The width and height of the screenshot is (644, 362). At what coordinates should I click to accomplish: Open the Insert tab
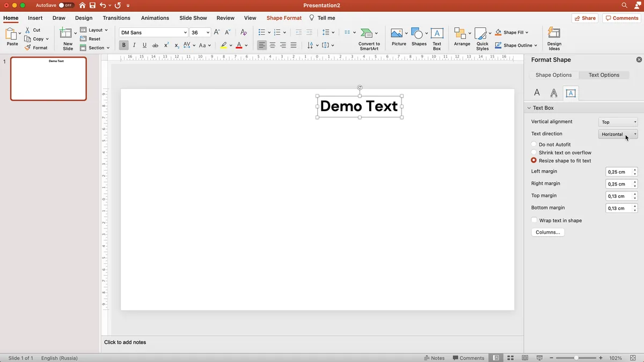pos(35,18)
